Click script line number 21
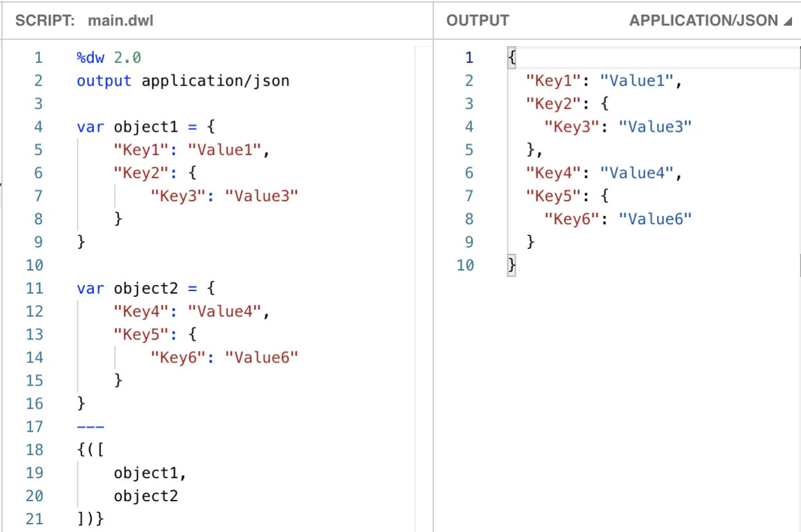801x532 pixels. pyautogui.click(x=35, y=519)
